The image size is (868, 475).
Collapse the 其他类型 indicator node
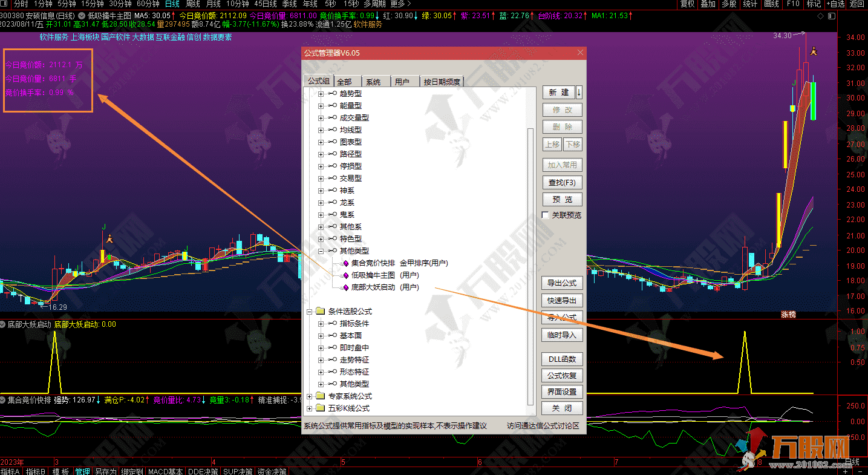321,251
